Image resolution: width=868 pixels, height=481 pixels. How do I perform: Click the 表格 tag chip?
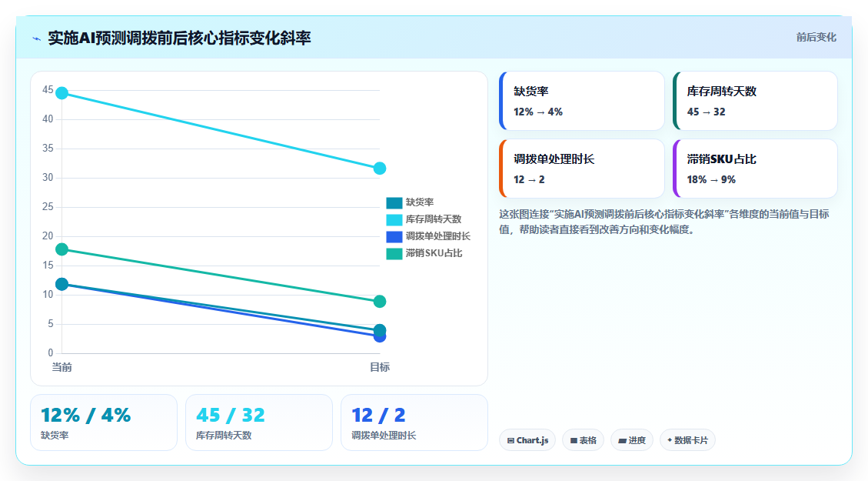click(x=583, y=440)
